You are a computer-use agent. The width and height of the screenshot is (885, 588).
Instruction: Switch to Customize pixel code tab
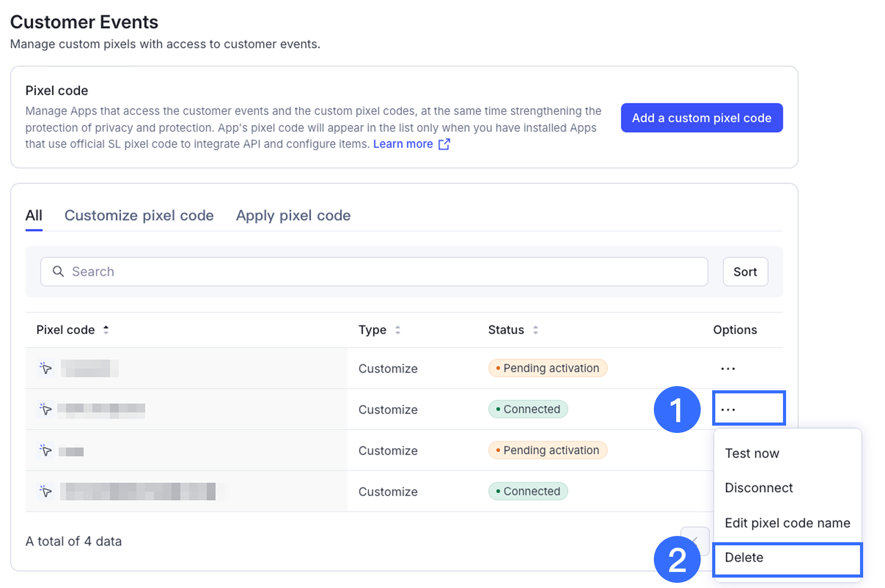click(139, 215)
